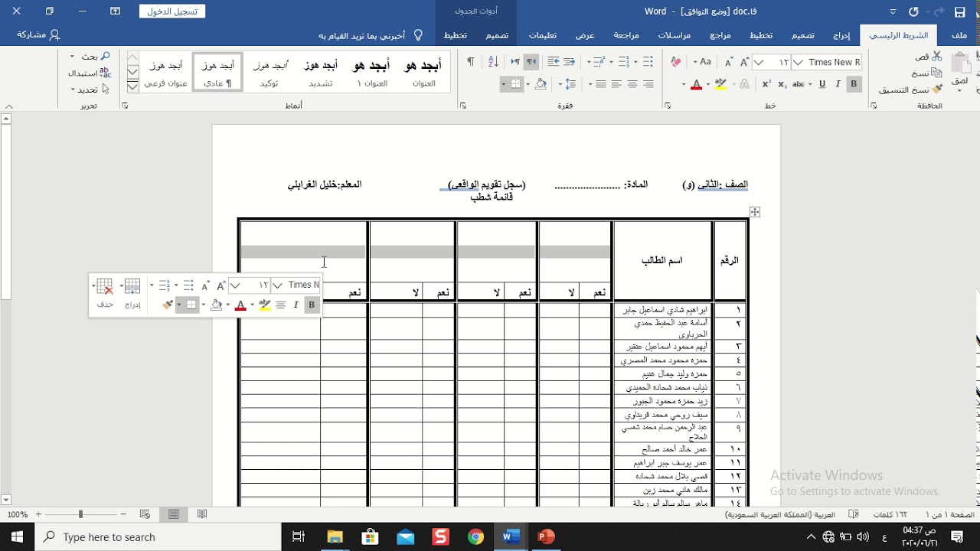Open Change Case (Aa) dropdown
This screenshot has height=551, width=980.
point(702,62)
